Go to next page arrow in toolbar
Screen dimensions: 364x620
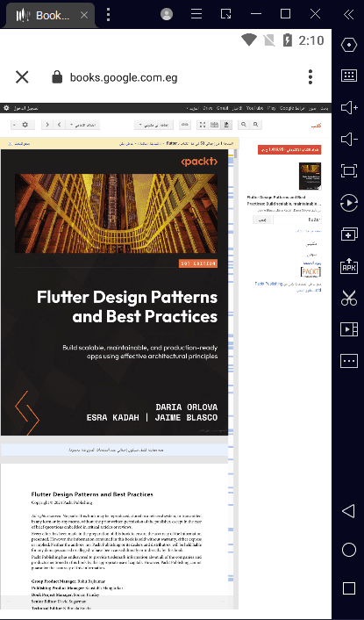[x=47, y=125]
